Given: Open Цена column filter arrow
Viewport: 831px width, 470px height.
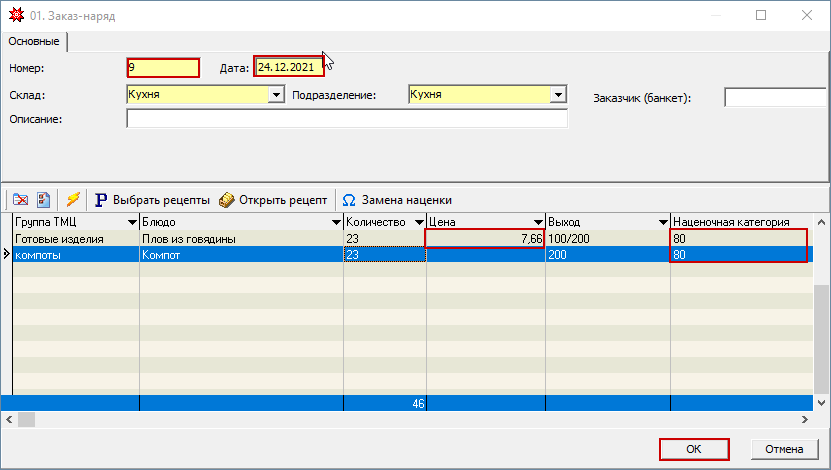Looking at the screenshot, I should [x=537, y=222].
